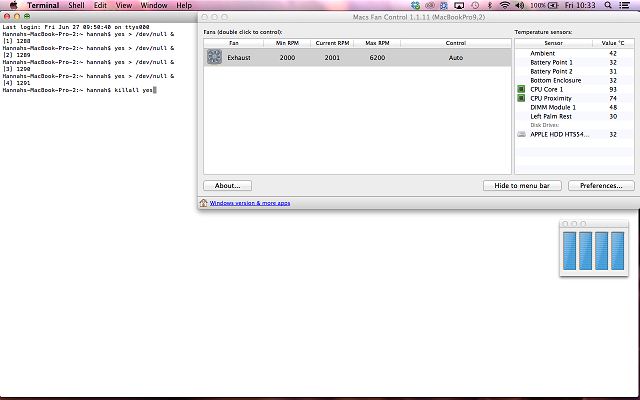Open the Terminal application menu

(43, 5)
